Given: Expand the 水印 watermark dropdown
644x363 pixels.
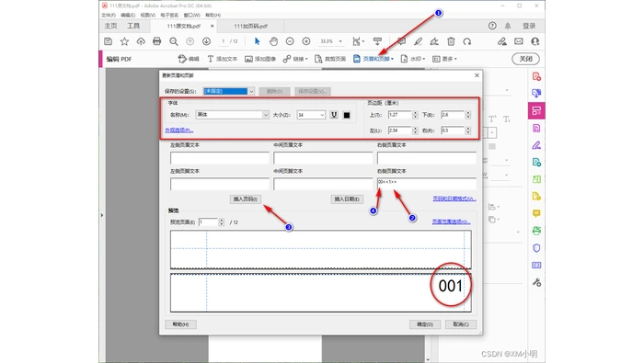Looking at the screenshot, I should point(424,59).
